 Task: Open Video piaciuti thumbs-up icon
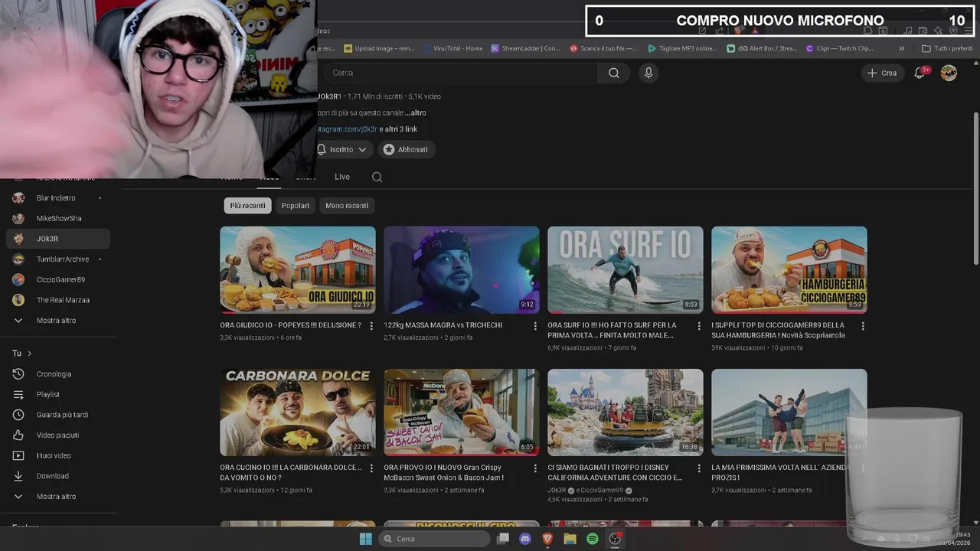tap(19, 435)
